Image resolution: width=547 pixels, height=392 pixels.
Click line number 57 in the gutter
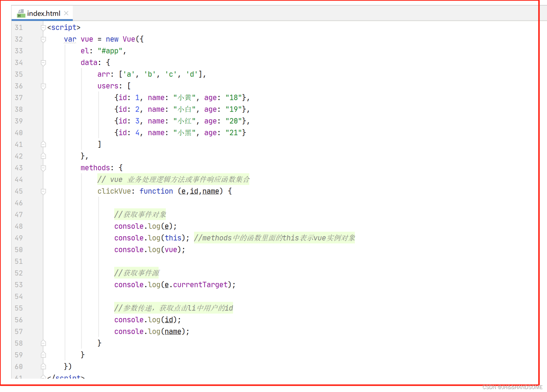click(x=19, y=332)
